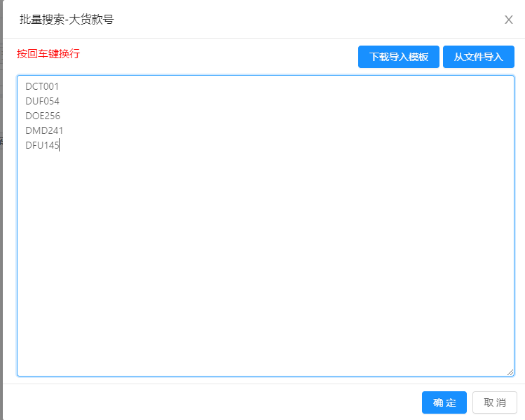Import codes using 从文件导入 button
This screenshot has width=525, height=420.
(479, 57)
